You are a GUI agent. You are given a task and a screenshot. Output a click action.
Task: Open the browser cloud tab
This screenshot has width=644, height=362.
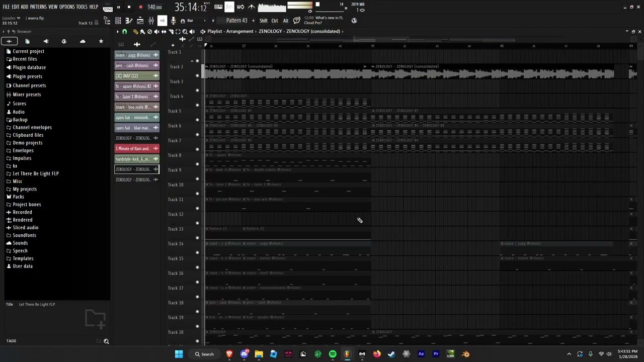pos(83,41)
